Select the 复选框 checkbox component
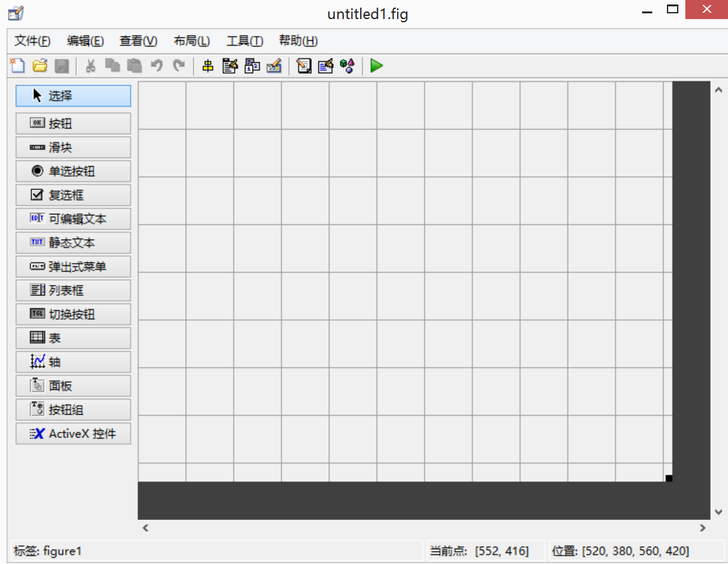The height and width of the screenshot is (564, 728). [73, 195]
